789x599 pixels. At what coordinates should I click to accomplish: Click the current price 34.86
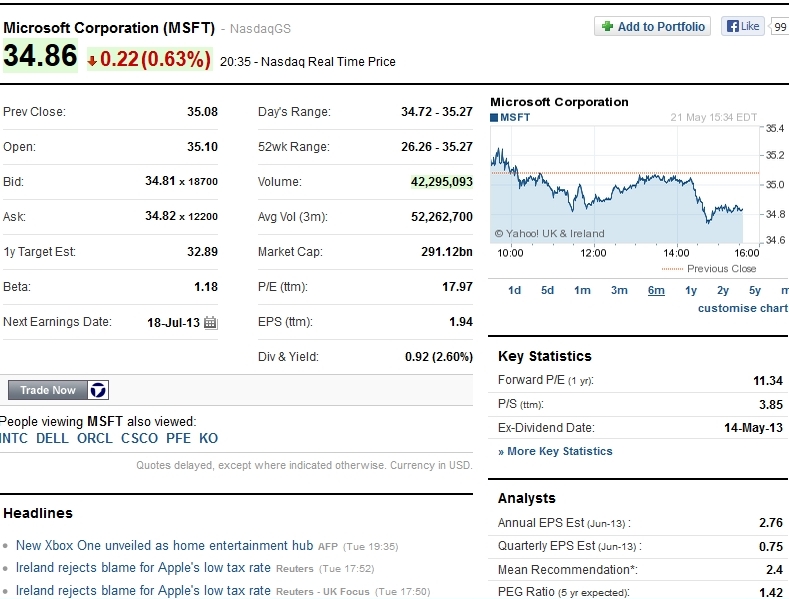40,55
